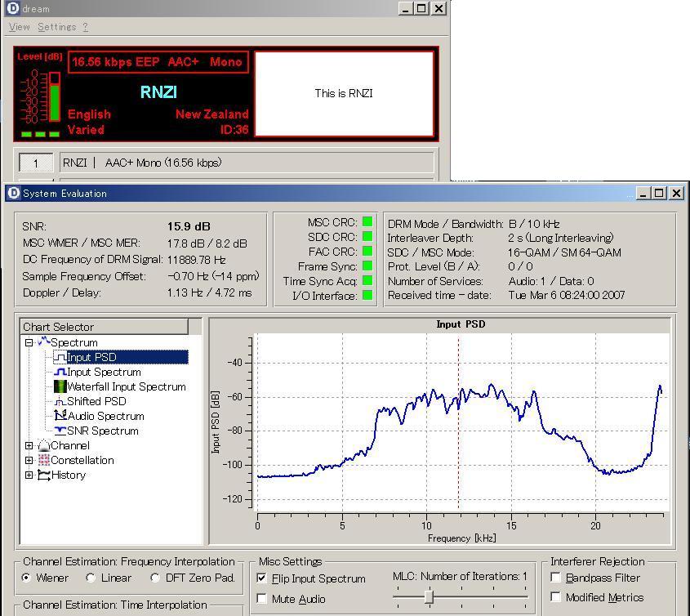Click the 'New Zealand' country label
This screenshot has width=690, height=616.
click(x=212, y=114)
